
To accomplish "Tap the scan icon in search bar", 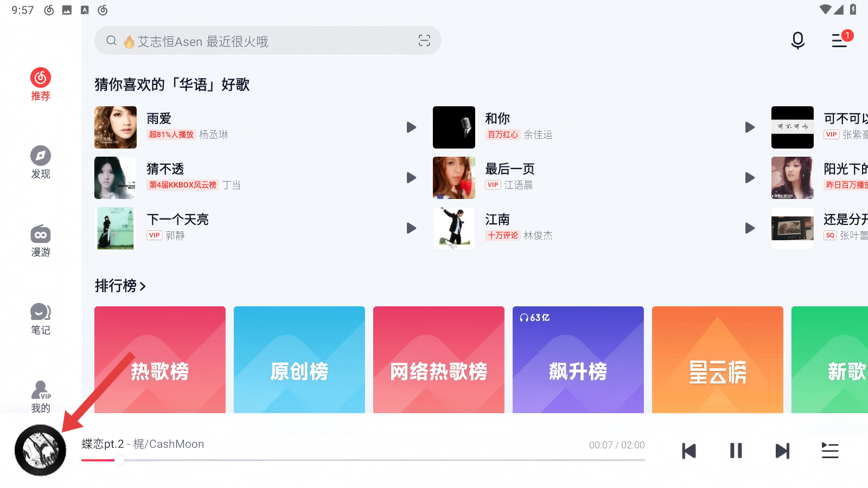I will click(424, 41).
